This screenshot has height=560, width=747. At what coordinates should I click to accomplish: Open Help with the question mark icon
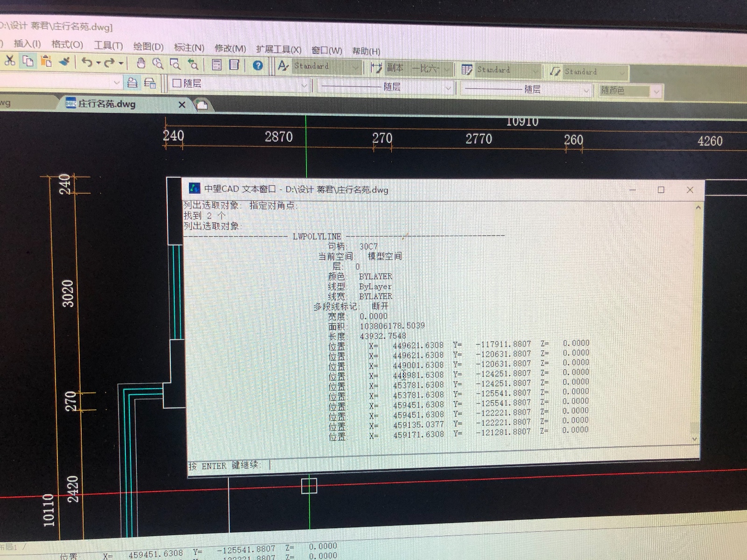(258, 65)
